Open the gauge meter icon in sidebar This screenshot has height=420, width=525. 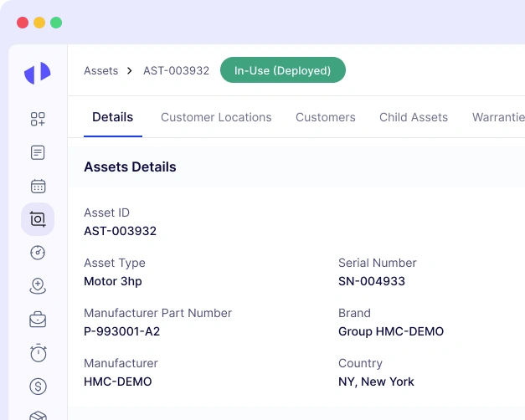pyautogui.click(x=38, y=253)
